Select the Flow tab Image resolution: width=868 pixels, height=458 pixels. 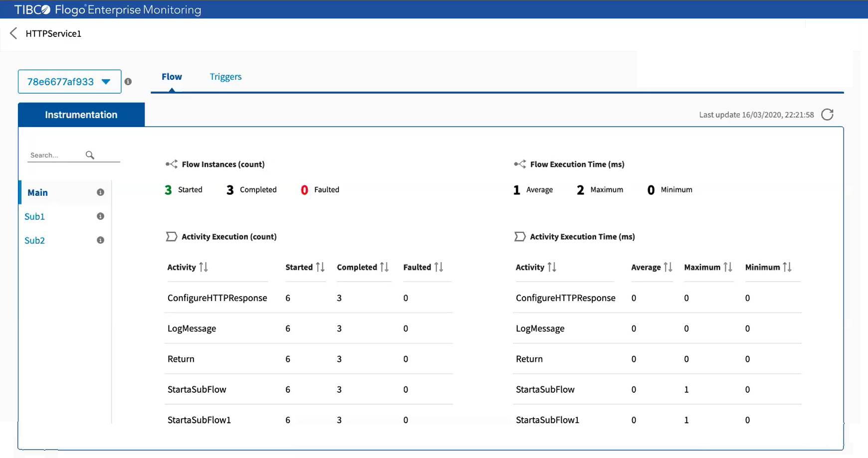click(x=172, y=77)
